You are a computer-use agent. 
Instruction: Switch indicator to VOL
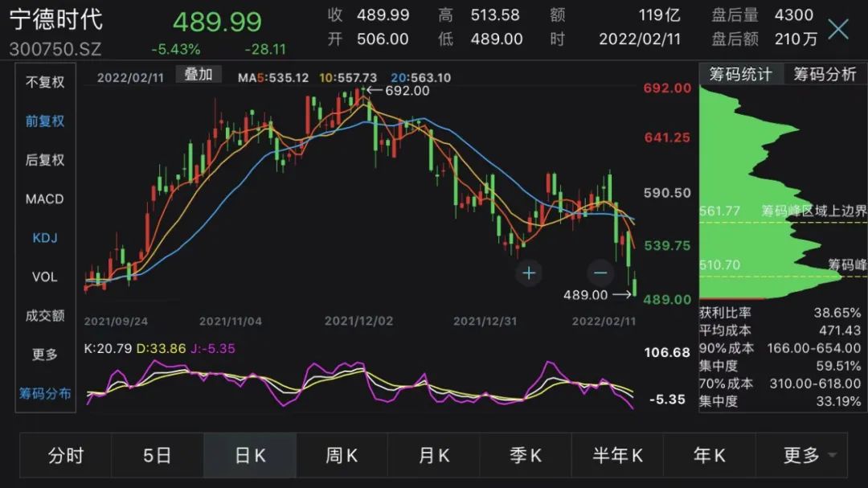point(45,277)
